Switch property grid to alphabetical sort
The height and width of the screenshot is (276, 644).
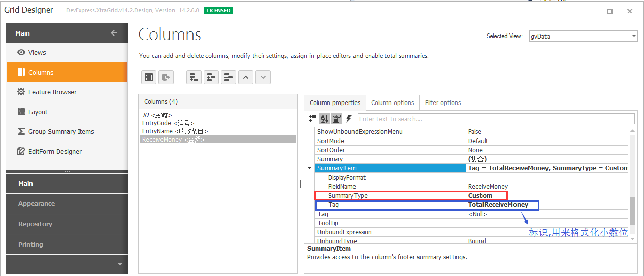coord(325,119)
